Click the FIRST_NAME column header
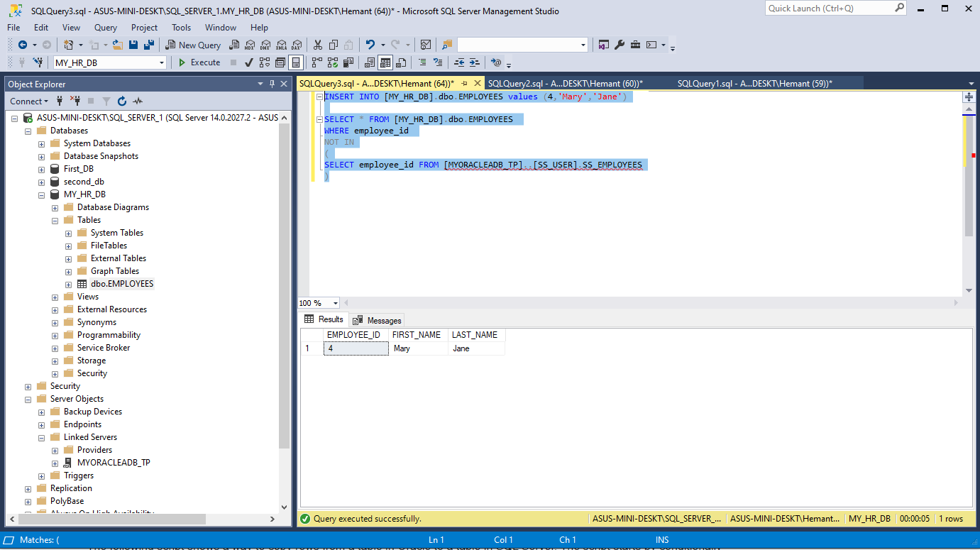The width and height of the screenshot is (980, 550). tap(417, 335)
